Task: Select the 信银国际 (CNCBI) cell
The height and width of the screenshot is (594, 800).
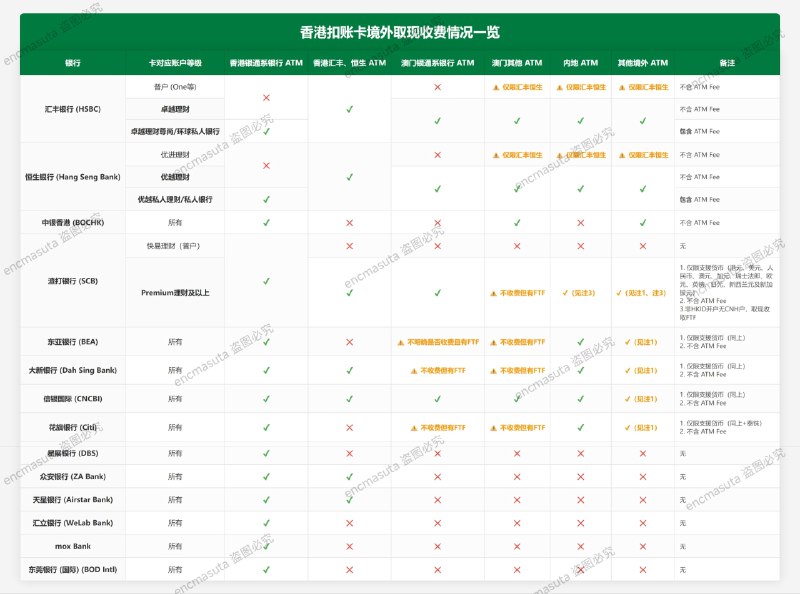Action: pos(73,399)
